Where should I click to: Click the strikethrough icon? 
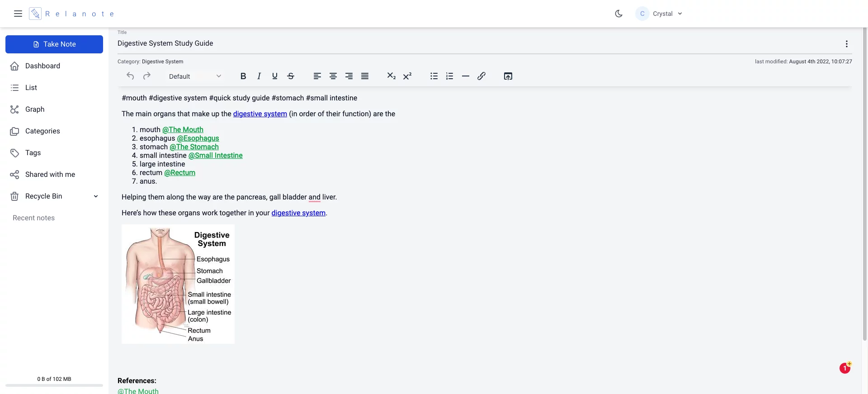pos(291,76)
